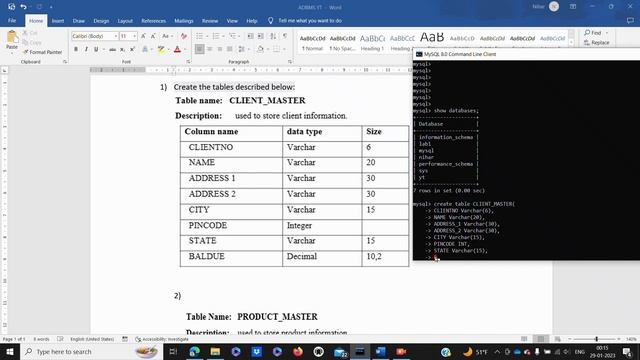Click the CLIENTNO cell in the table
The height and width of the screenshot is (360, 640).
coord(231,147)
